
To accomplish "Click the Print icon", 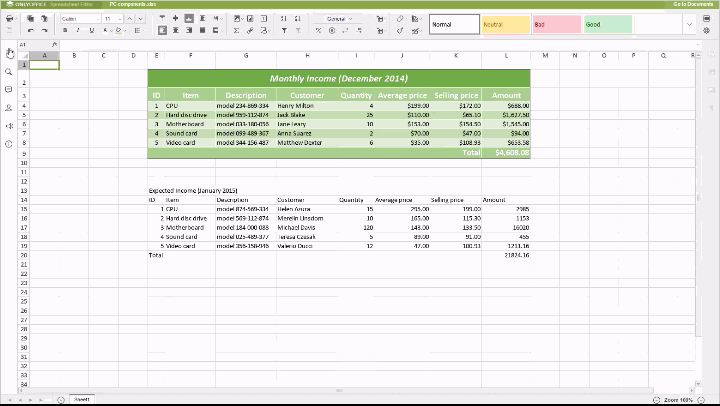I will point(9,19).
